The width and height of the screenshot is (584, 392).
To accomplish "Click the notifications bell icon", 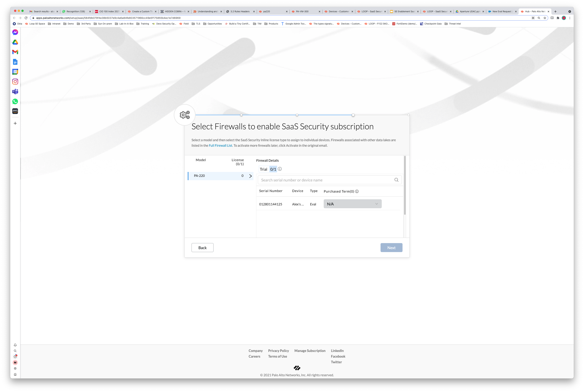I will (15, 345).
